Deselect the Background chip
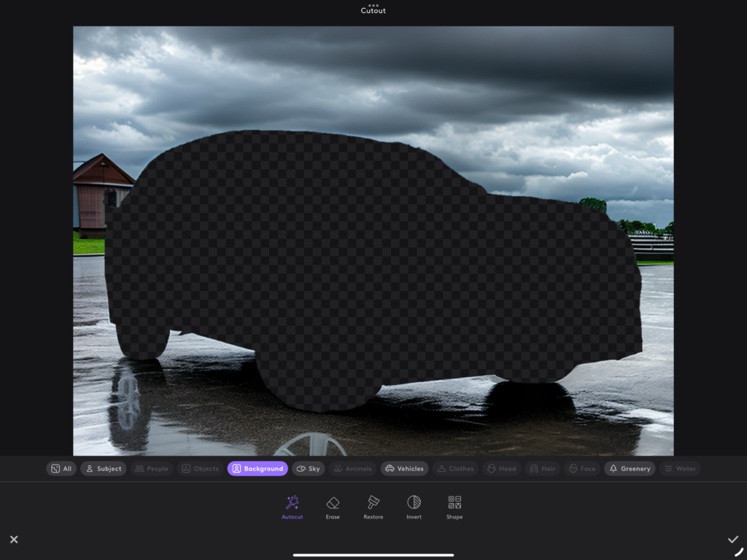 (x=258, y=469)
